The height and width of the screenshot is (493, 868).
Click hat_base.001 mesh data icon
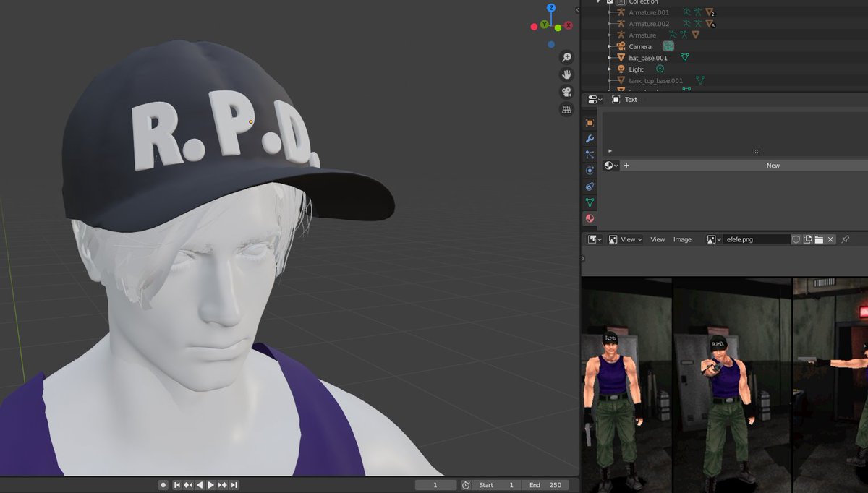point(684,58)
